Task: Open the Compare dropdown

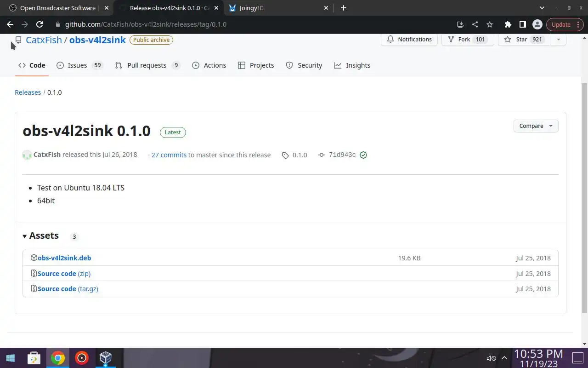Action: (536, 126)
